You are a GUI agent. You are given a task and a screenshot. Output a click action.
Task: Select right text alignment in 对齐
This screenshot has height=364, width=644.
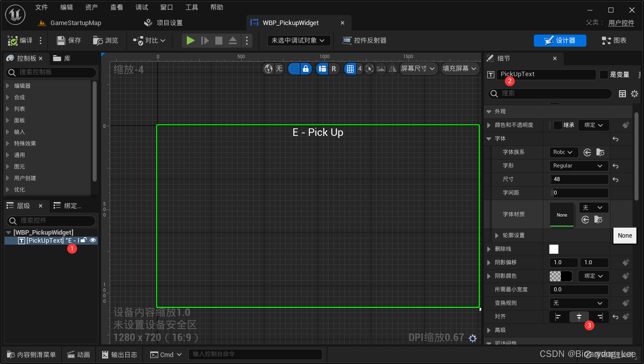click(x=599, y=317)
